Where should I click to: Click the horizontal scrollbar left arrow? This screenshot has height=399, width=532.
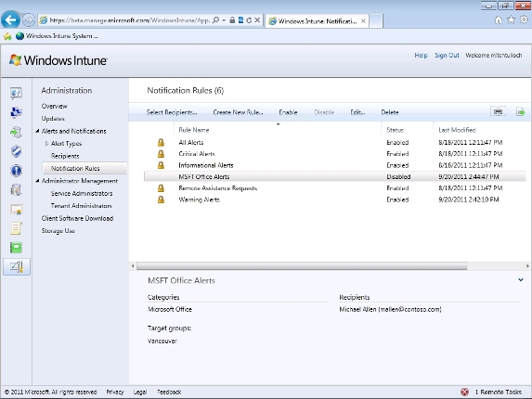(133, 266)
